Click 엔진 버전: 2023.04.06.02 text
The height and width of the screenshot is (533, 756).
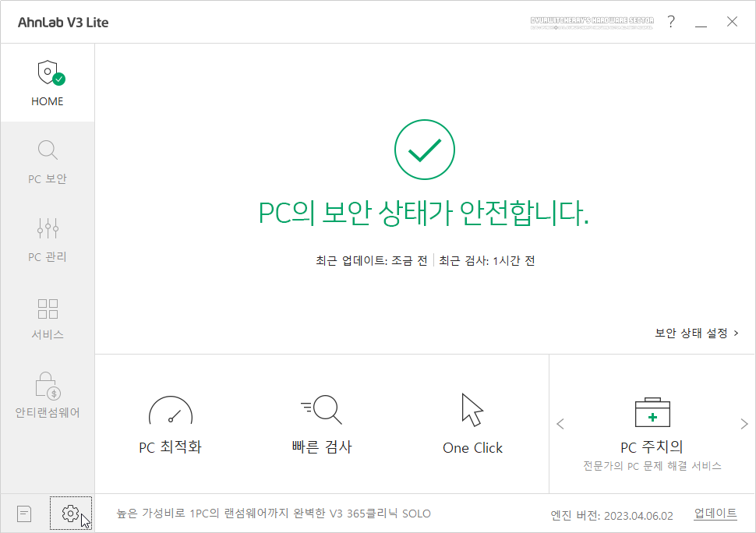pos(611,516)
